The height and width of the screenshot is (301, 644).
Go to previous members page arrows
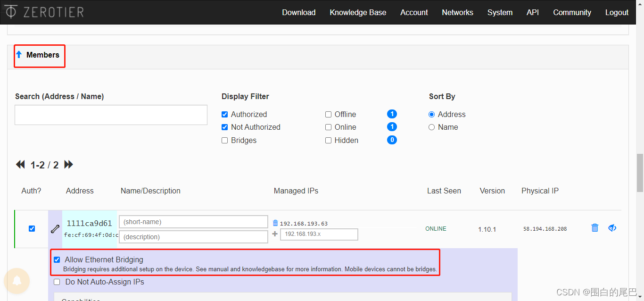tap(20, 165)
